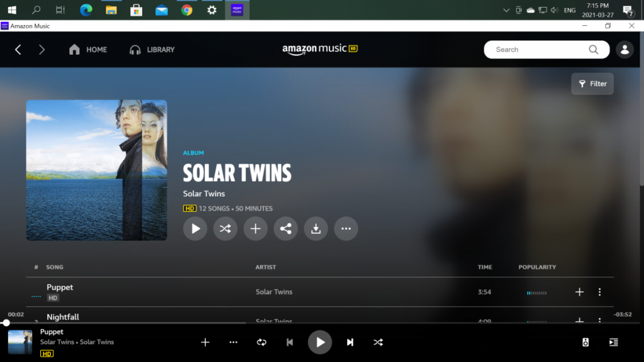This screenshot has width=644, height=362.
Task: Go forward with the right arrow
Action: [x=42, y=50]
